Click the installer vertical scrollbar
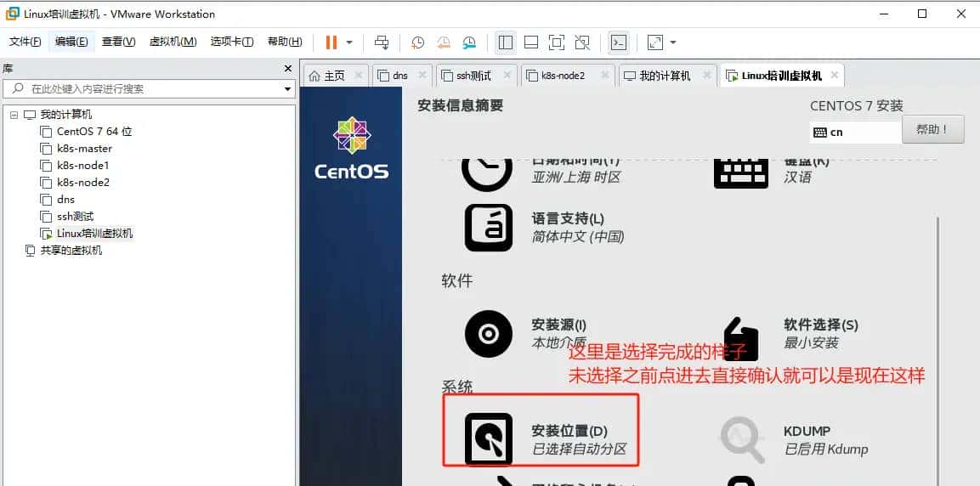The image size is (980, 486). point(938,350)
